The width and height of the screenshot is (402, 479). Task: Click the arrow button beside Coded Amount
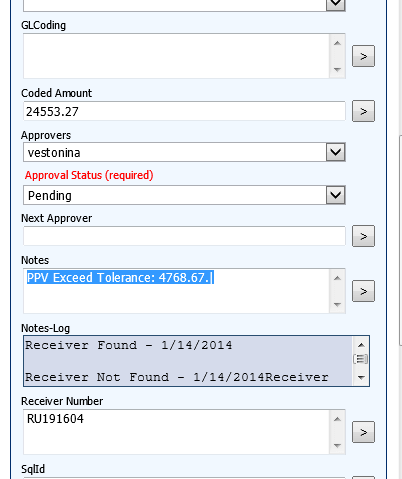[363, 111]
